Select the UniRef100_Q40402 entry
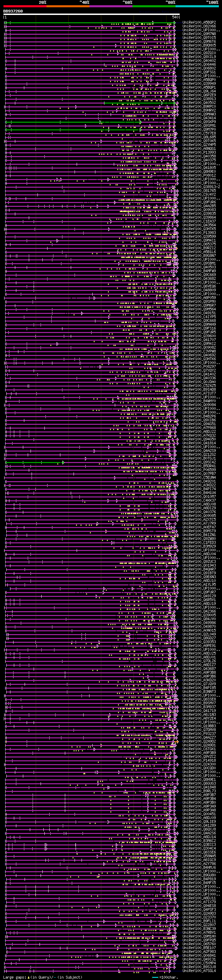 tap(199, 60)
